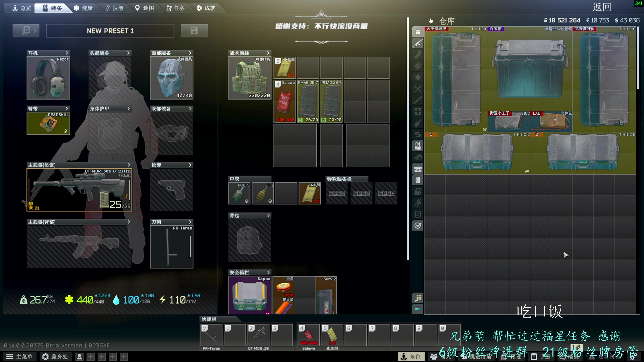The height and width of the screenshot is (362, 644).
Task: Toggle the found-in-raid checkmark filter
Action: click(418, 226)
